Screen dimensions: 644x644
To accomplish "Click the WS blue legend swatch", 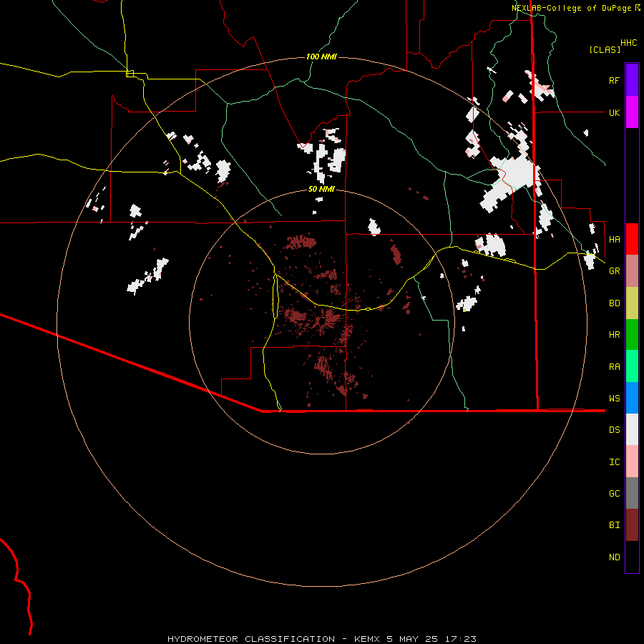I will click(x=632, y=398).
